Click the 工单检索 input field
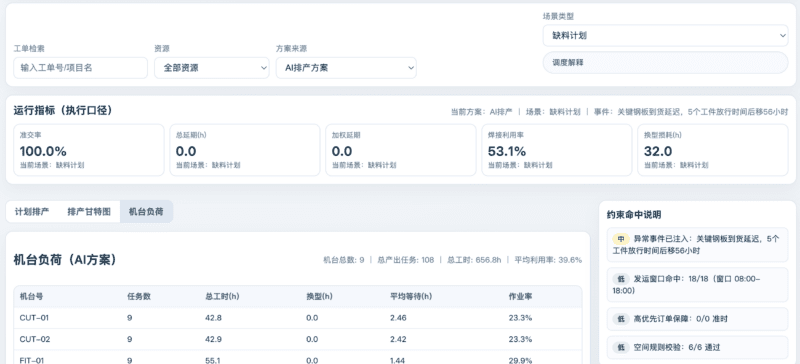The height and width of the screenshot is (364, 800). (81, 67)
